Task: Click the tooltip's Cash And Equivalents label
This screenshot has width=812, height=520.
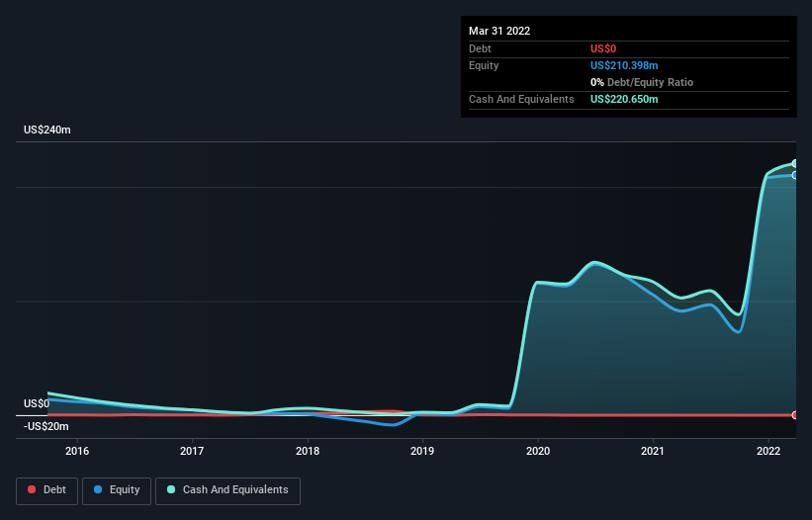Action: [x=521, y=99]
